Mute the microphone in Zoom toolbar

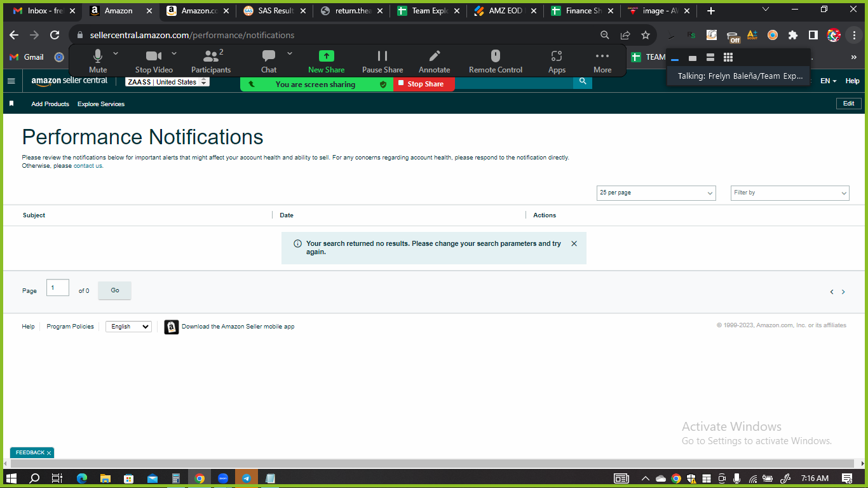click(x=98, y=62)
